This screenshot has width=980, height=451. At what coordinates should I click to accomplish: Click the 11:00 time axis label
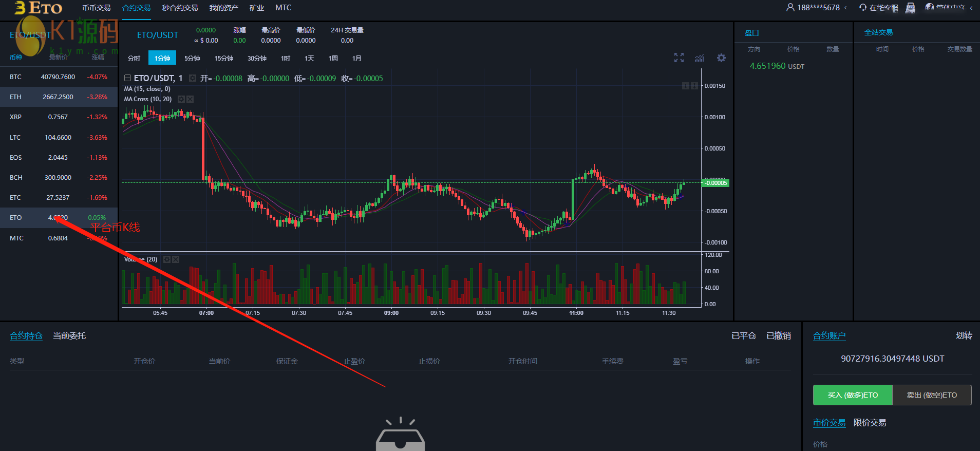[x=576, y=313]
